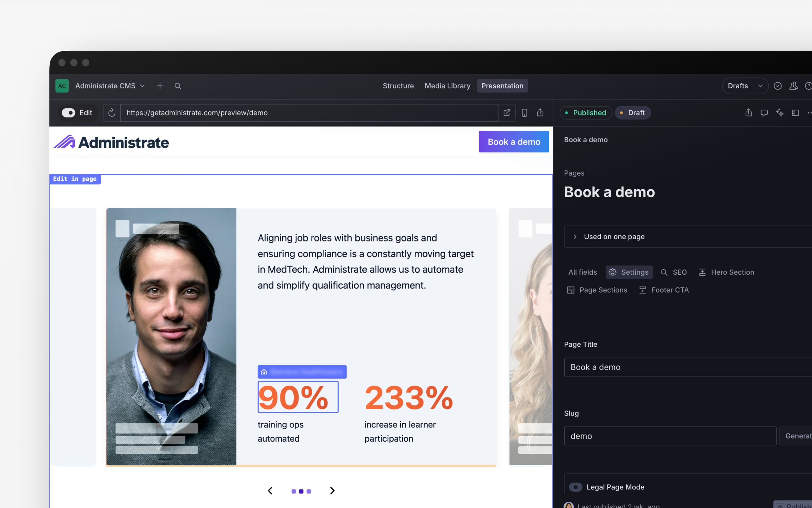The height and width of the screenshot is (508, 812).
Task: Switch to the Structure tab
Action: pos(398,86)
